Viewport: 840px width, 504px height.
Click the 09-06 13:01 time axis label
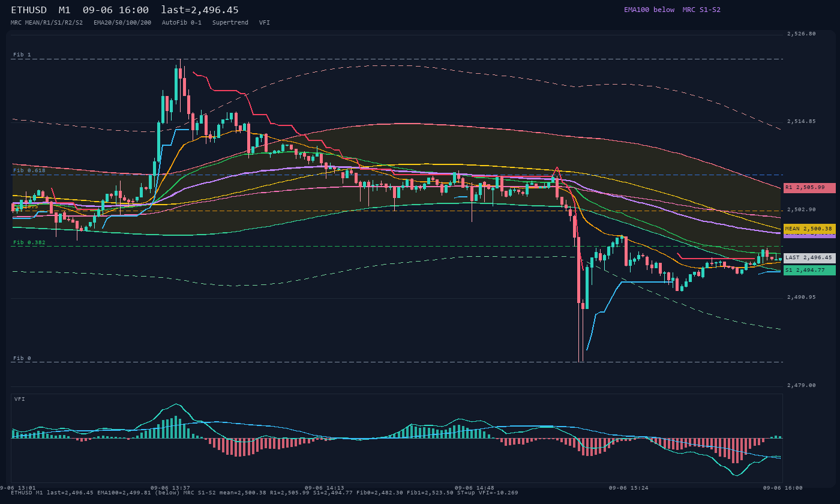click(x=18, y=488)
